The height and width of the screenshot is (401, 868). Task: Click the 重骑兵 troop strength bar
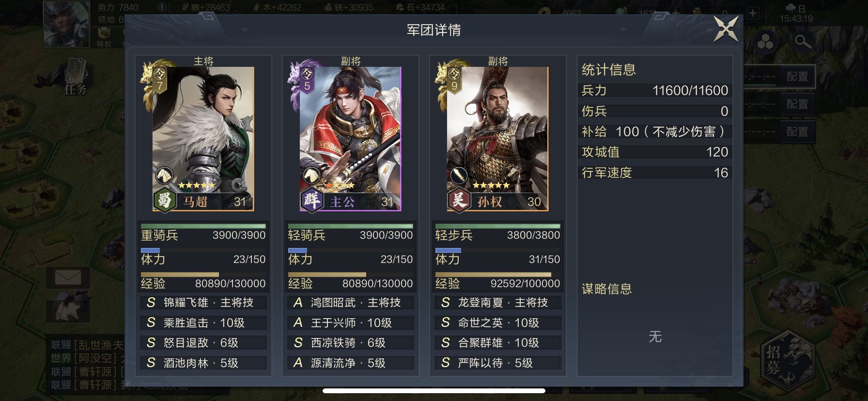click(203, 226)
